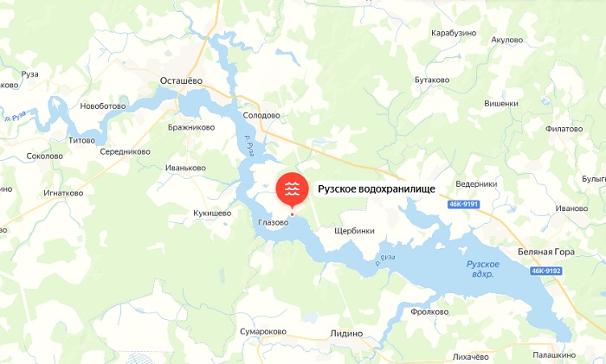Click the Карабузино village label

454,33
